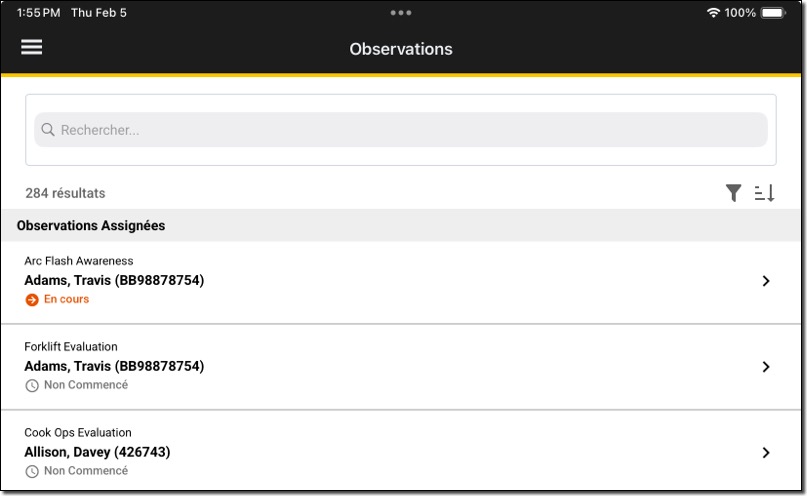Click the 284 résultats count label

coord(65,193)
